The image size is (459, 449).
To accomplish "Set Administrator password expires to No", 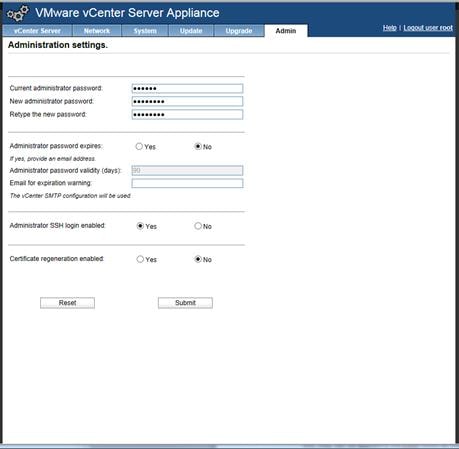I will (198, 146).
